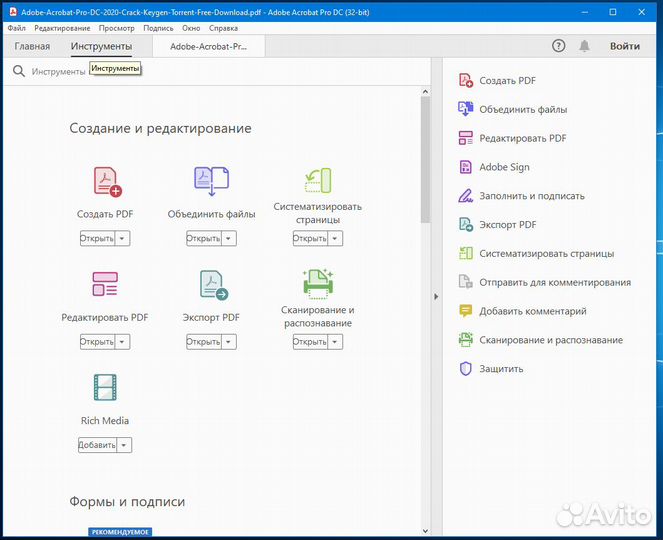Choose Заполнить и подписать pen icon in sidebar

tap(466, 196)
